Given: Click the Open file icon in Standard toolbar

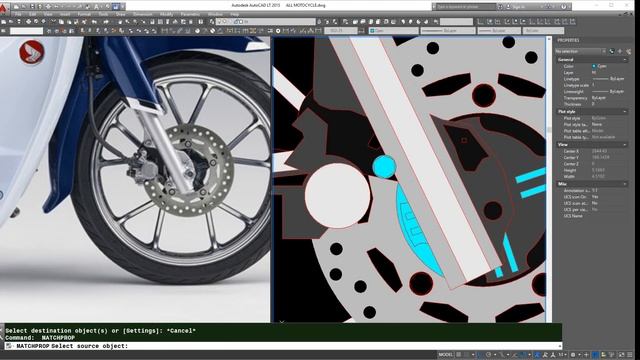Looking at the screenshot, I should pyautogui.click(x=11, y=22).
